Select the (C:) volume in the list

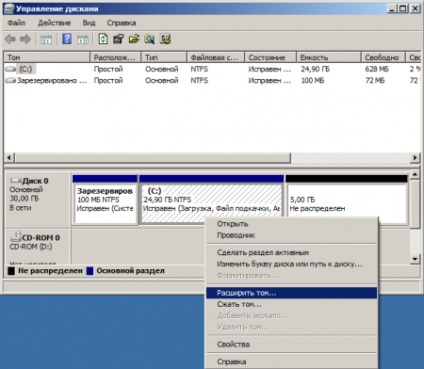click(x=26, y=69)
